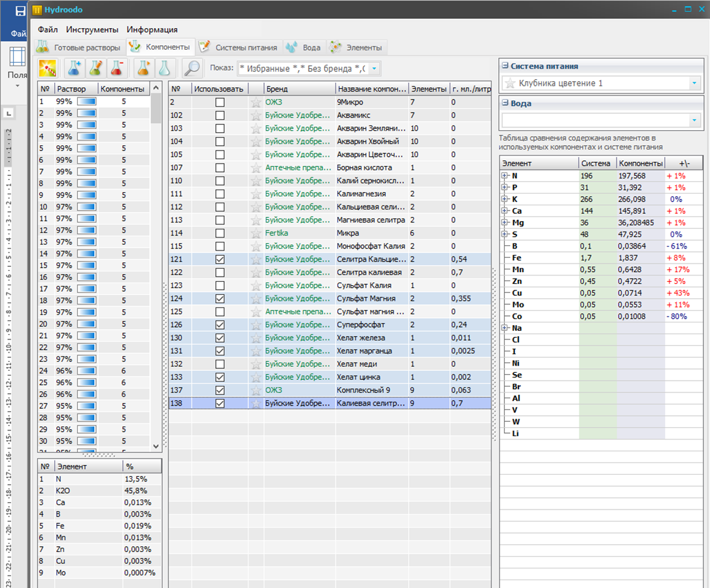Mark 9Микро row star as favorite

tap(256, 102)
